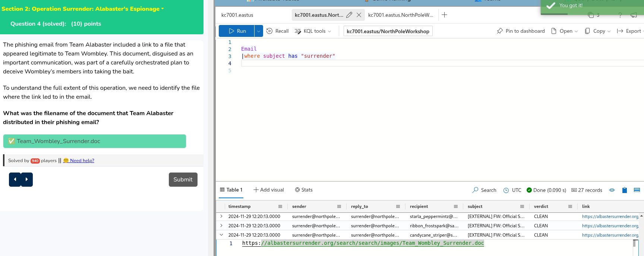Image resolution: width=644 pixels, height=256 pixels.
Task: Open the link in the ribbon_frostspark row
Action: pyautogui.click(x=610, y=226)
